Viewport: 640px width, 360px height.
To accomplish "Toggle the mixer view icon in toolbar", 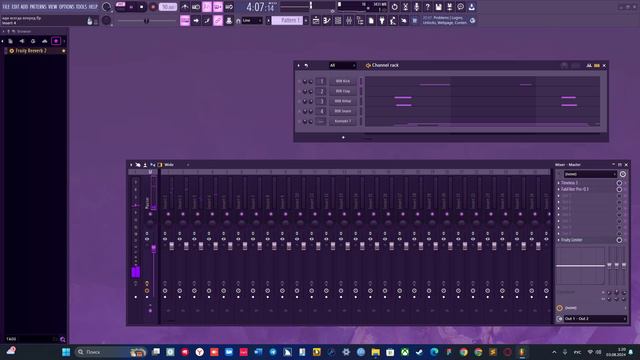I will (349, 20).
